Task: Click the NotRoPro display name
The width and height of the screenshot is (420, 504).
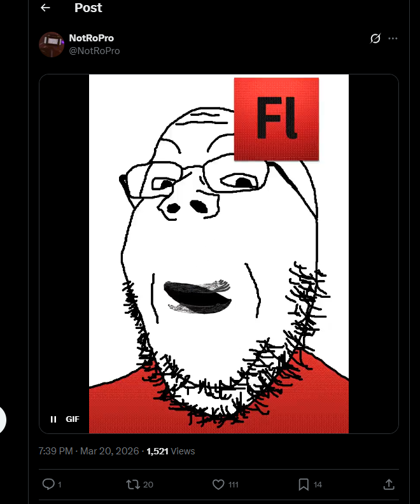Action: click(91, 38)
